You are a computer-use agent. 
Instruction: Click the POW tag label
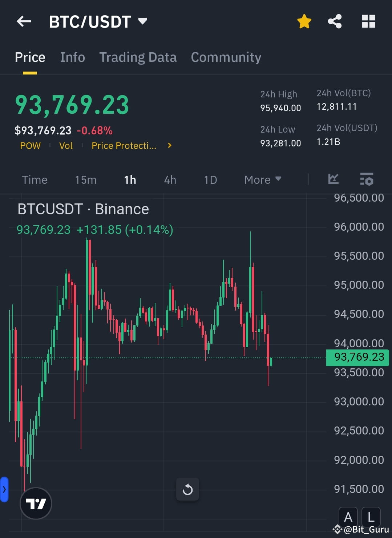[x=31, y=146]
